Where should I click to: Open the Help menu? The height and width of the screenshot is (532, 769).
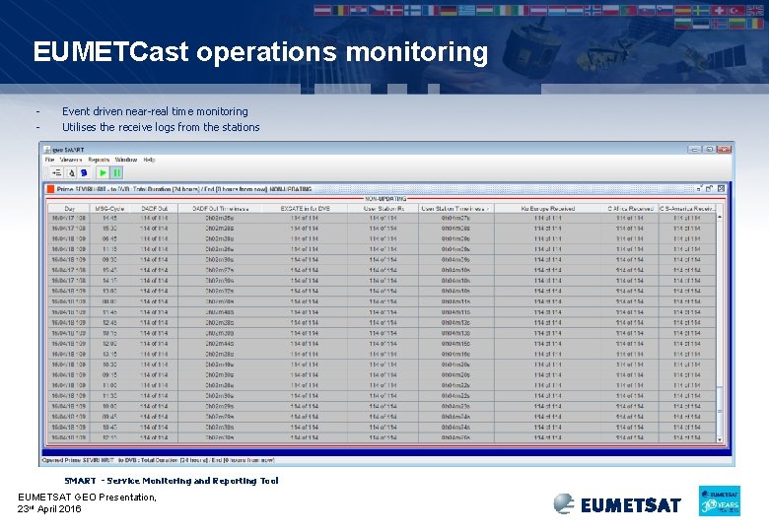pyautogui.click(x=149, y=160)
